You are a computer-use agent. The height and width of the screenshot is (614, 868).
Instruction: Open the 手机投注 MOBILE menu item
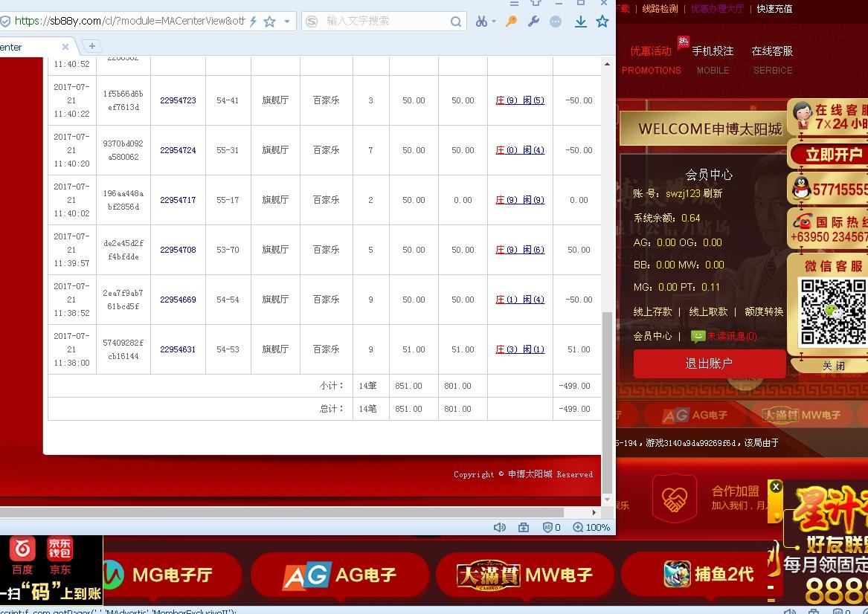[713, 59]
